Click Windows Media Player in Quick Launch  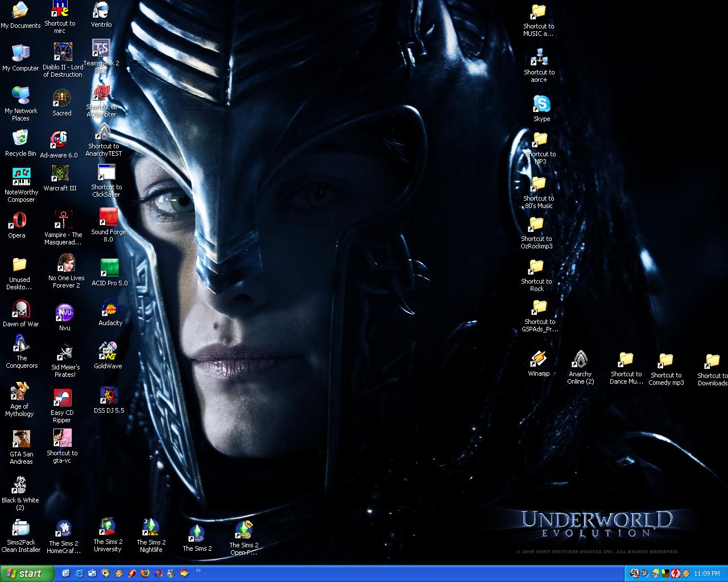(106, 573)
